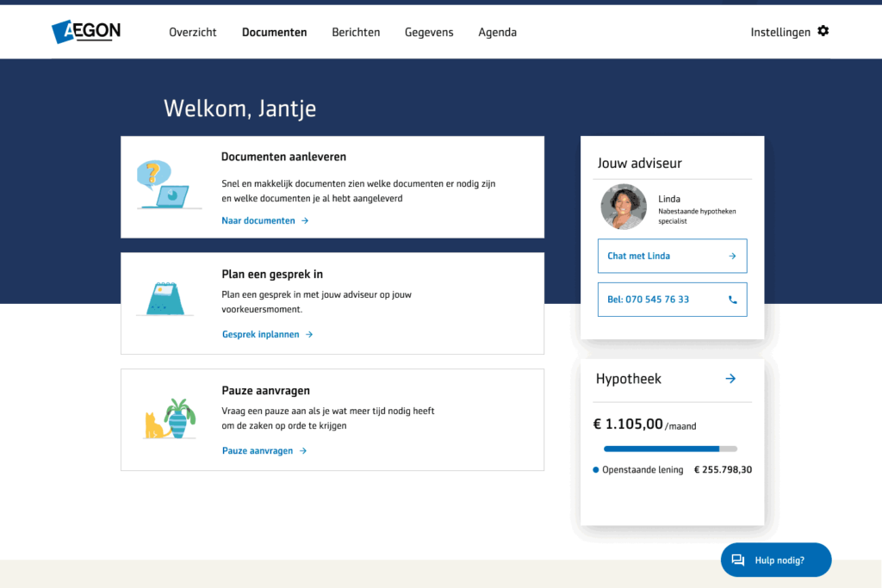Open Gegevens from the navigation bar
This screenshot has width=882, height=588.
tap(428, 32)
